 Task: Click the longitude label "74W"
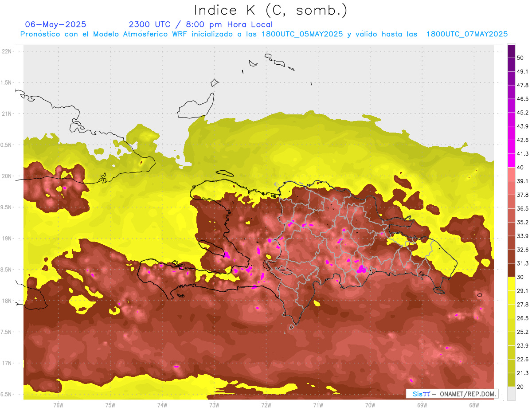(x=162, y=405)
